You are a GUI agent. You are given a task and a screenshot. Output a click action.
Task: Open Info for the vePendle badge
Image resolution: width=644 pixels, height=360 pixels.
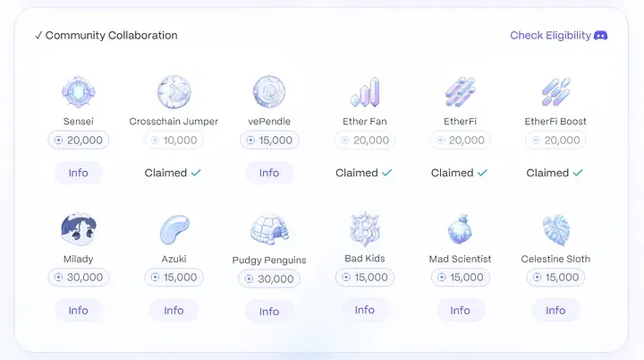269,173
